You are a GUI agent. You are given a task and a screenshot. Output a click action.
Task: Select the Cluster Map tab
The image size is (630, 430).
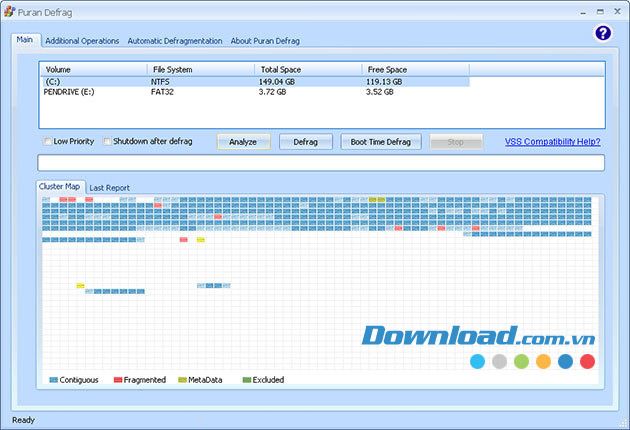pos(59,186)
